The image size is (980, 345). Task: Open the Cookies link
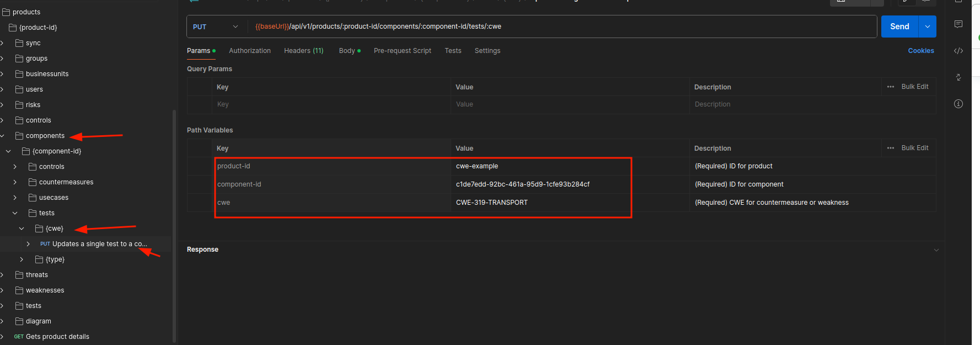coord(921,51)
